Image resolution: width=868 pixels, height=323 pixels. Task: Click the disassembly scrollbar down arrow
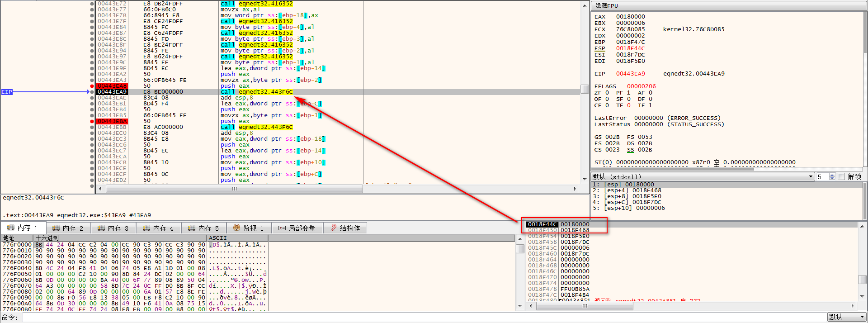coord(585,180)
